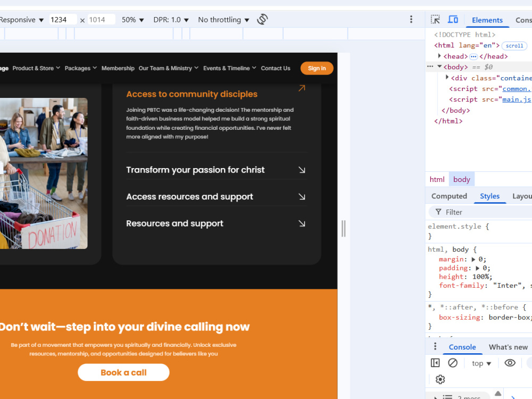This screenshot has width=532, height=399.
Task: Open console settings gear icon
Action: (440, 379)
